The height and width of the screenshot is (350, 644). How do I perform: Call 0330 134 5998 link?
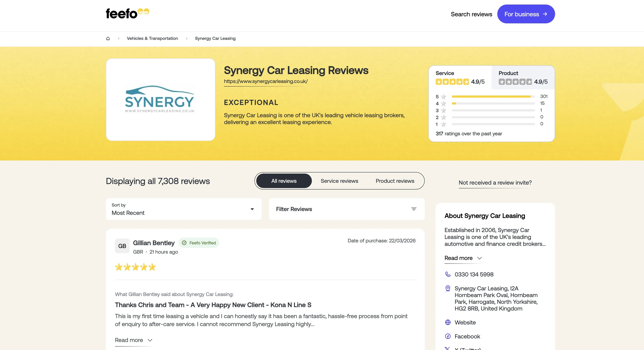point(474,274)
